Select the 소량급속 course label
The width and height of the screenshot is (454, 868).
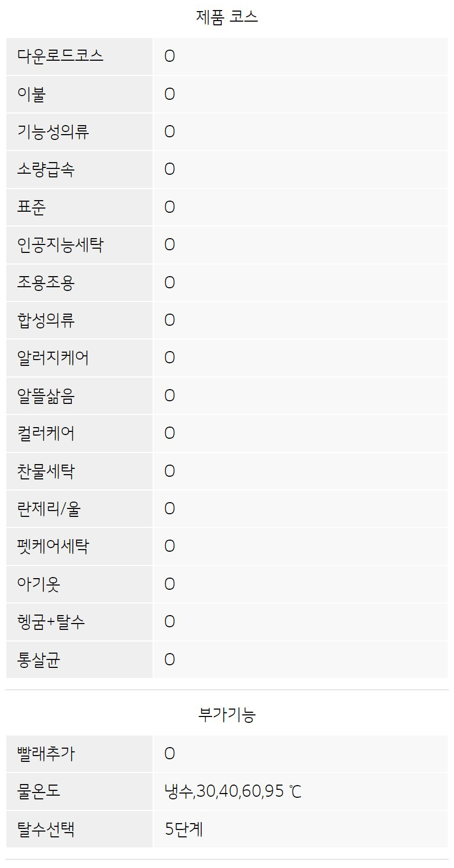pyautogui.click(x=46, y=169)
